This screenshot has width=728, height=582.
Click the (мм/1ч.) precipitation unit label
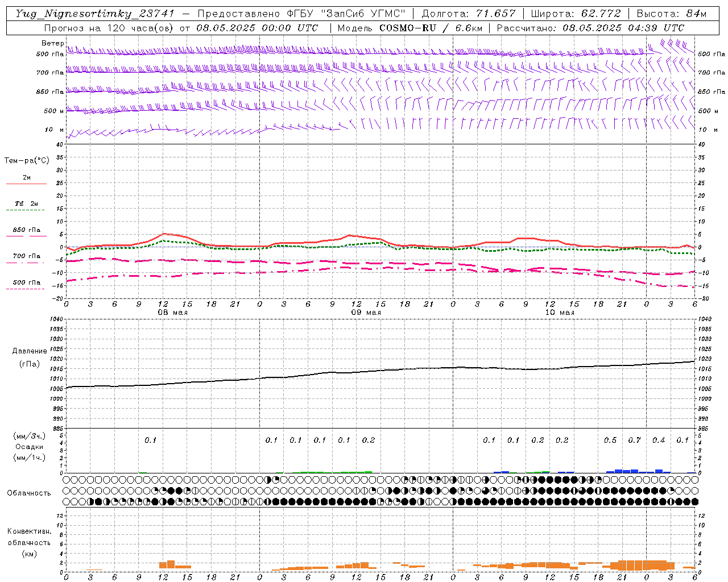tap(30, 458)
